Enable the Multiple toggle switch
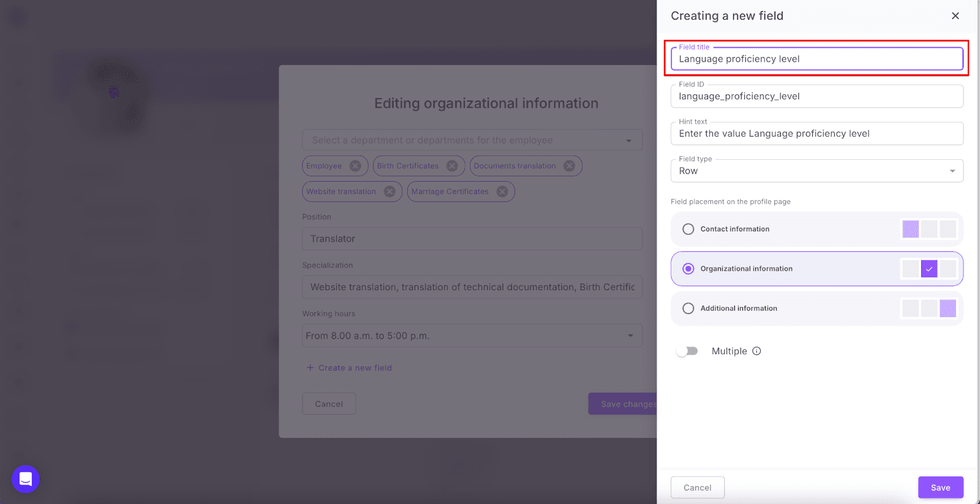Screen dimensions: 980x504 (x=687, y=351)
